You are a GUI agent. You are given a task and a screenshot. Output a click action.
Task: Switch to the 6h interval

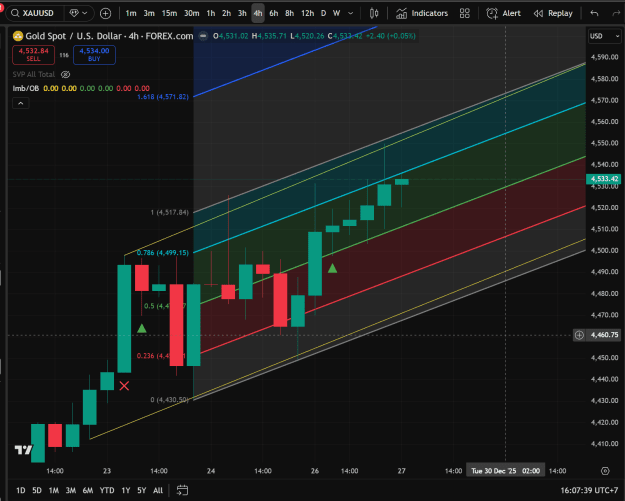click(273, 13)
